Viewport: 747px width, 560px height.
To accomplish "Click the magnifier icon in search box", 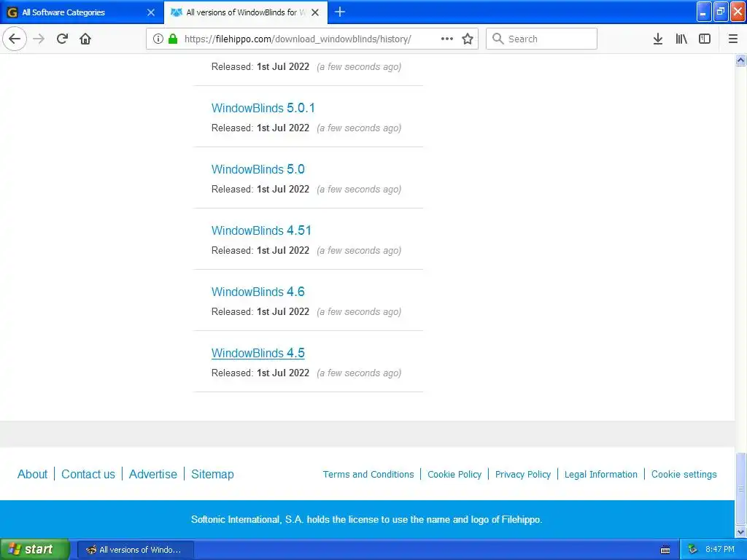I will pos(498,39).
